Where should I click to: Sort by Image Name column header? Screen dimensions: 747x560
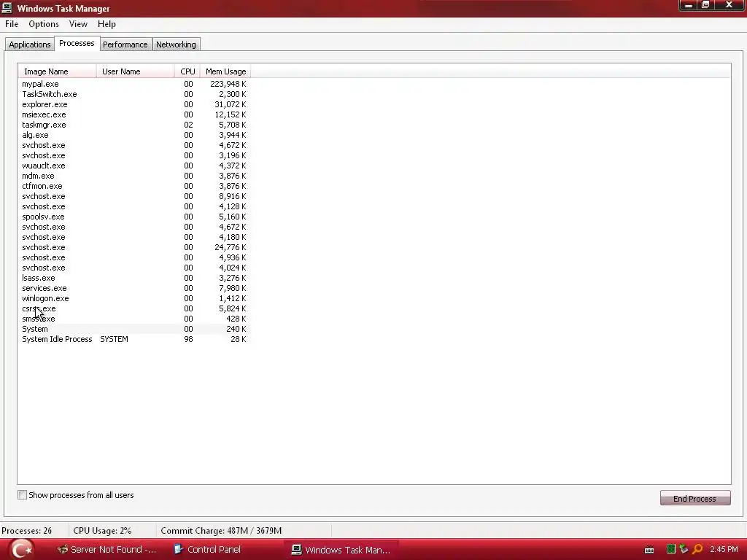pos(57,71)
